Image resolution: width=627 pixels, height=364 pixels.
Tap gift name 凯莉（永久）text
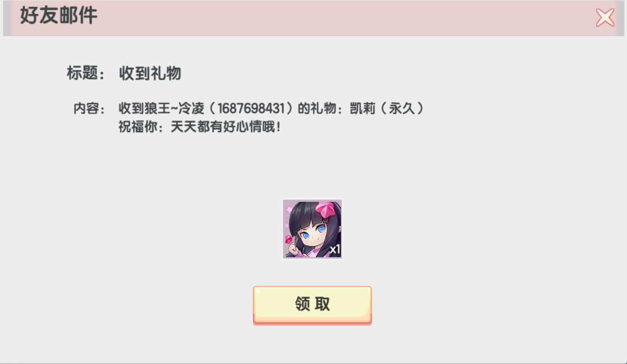coord(387,109)
